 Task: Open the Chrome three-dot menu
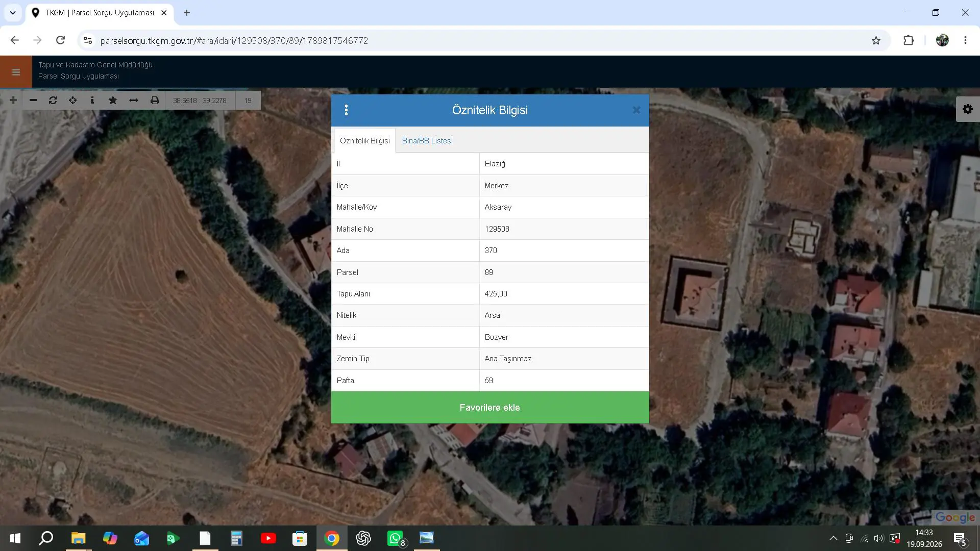(965, 40)
